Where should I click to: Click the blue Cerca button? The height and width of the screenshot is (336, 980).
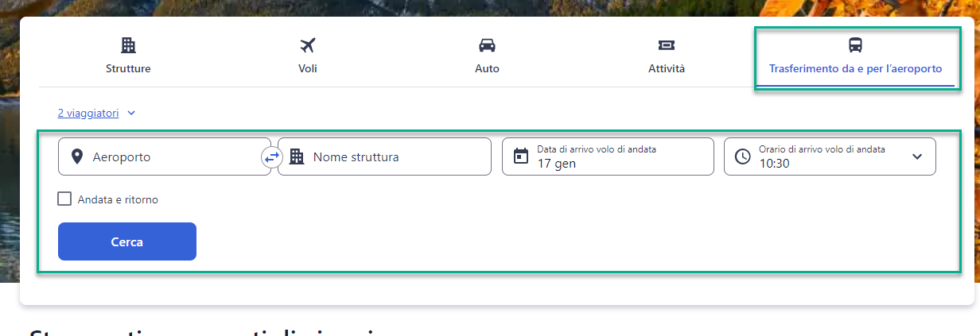(127, 241)
